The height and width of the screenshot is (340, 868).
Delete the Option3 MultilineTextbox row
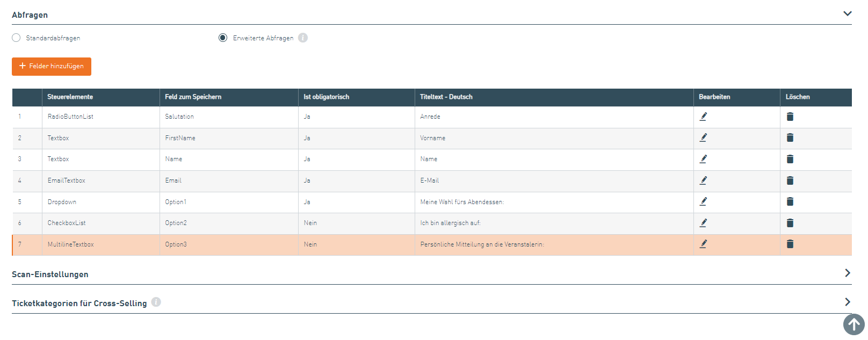(790, 244)
